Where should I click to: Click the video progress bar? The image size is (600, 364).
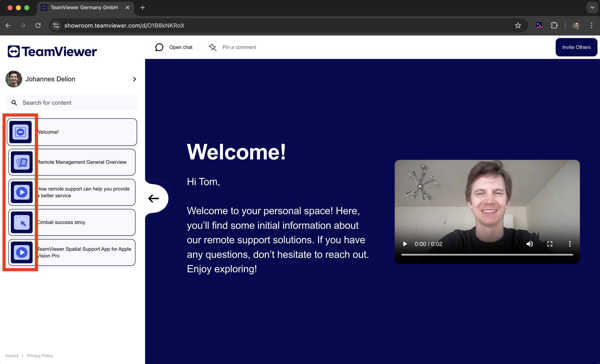[x=487, y=255]
